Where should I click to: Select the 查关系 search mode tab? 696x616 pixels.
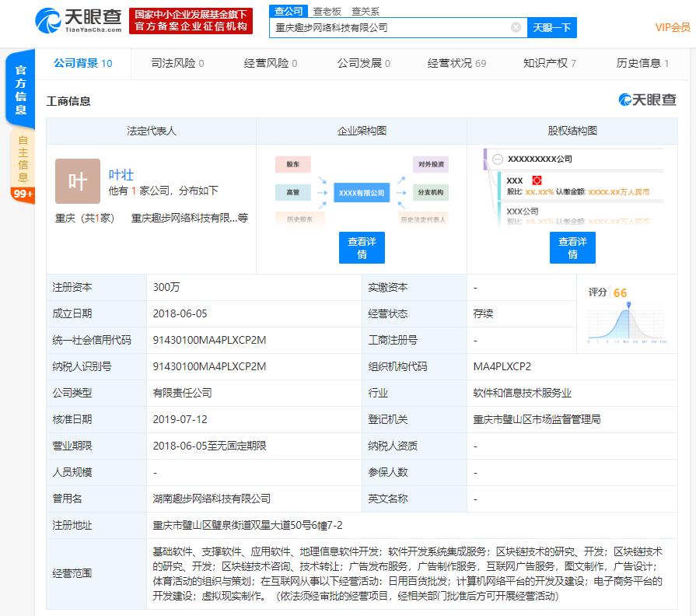(365, 12)
